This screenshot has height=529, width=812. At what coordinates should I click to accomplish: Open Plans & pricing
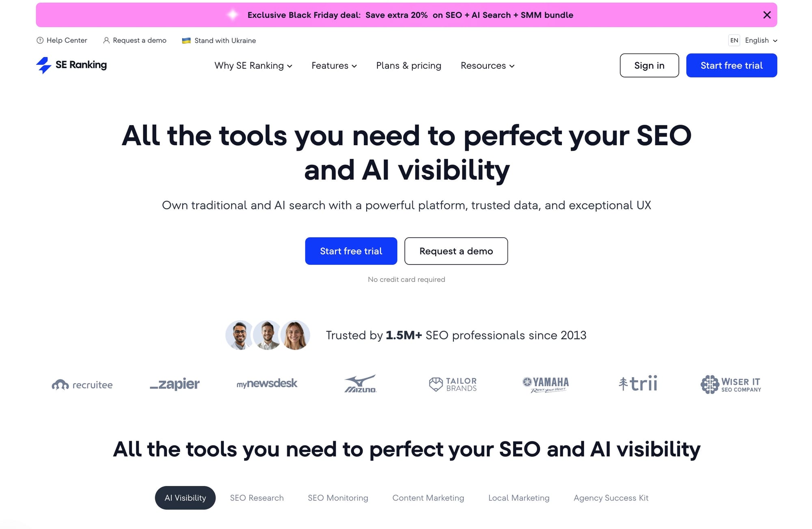[x=408, y=65]
